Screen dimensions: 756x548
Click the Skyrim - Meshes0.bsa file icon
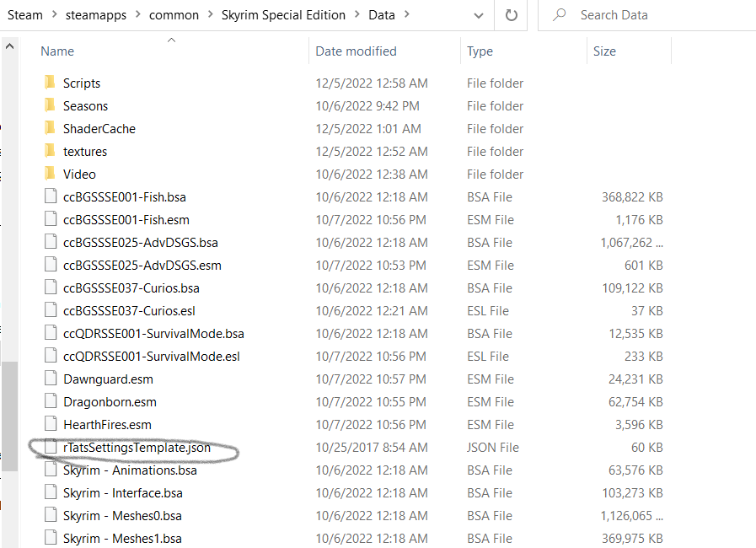coord(51,515)
